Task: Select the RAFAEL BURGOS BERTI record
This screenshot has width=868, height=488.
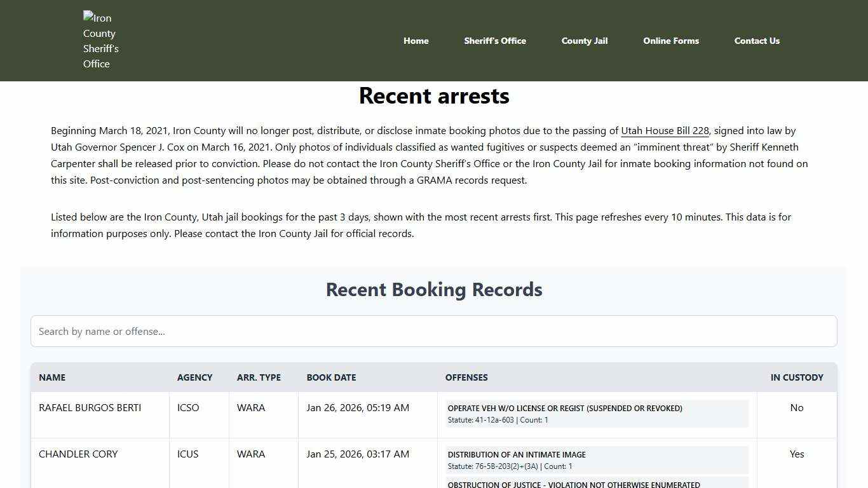Action: point(90,407)
